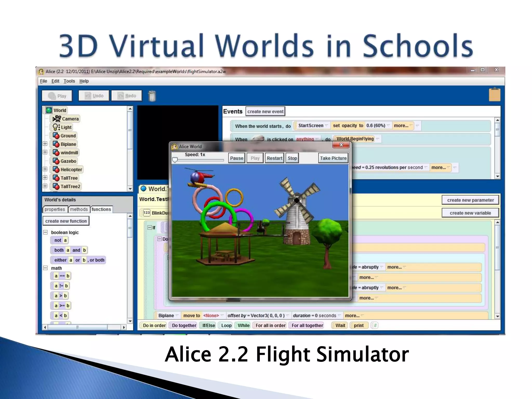Screen dimensions: 532x399
Task: Click the Biplane object icon
Action: point(56,144)
